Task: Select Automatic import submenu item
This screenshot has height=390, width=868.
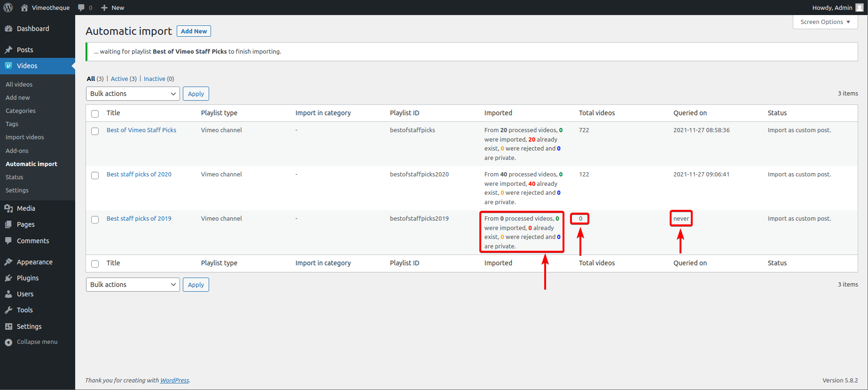Action: click(31, 164)
